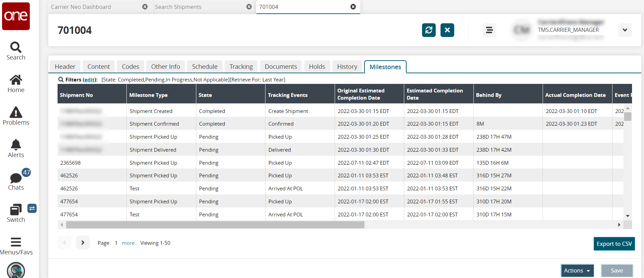The width and height of the screenshot is (644, 278).
Task: Switch to the Documents tab
Action: [281, 66]
